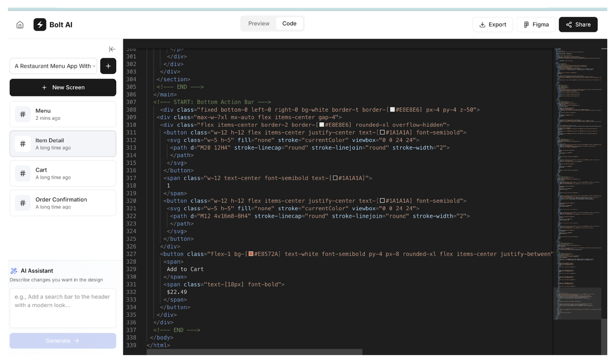Screen dimensions: 614x364
Task: Click the Bolt AI lightning logo
Action: [x=40, y=24]
